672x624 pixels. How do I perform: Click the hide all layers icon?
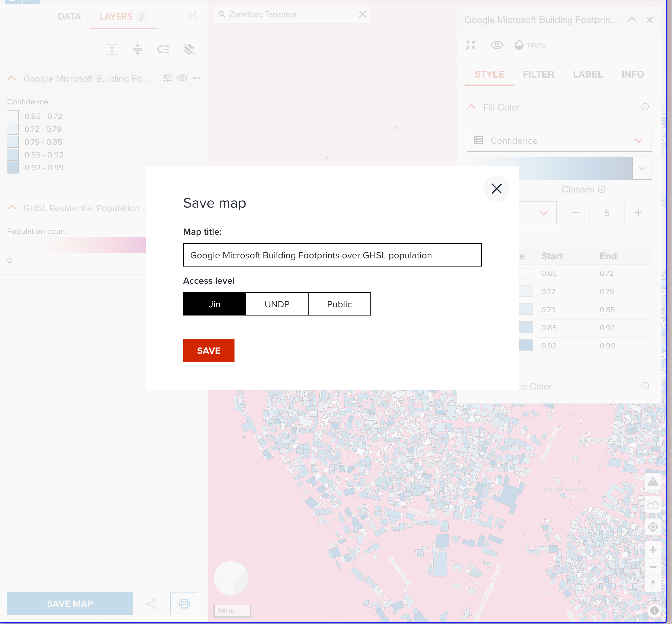pyautogui.click(x=189, y=49)
